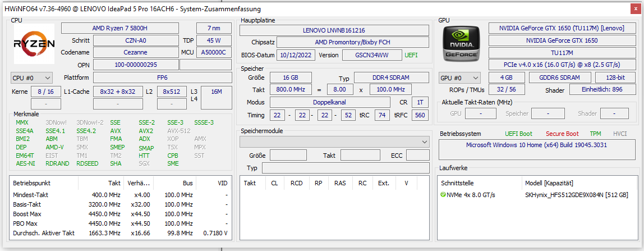Image resolution: width=644 pixels, height=251 pixels.
Task: Click the Secure Boot status label
Action: click(562, 134)
